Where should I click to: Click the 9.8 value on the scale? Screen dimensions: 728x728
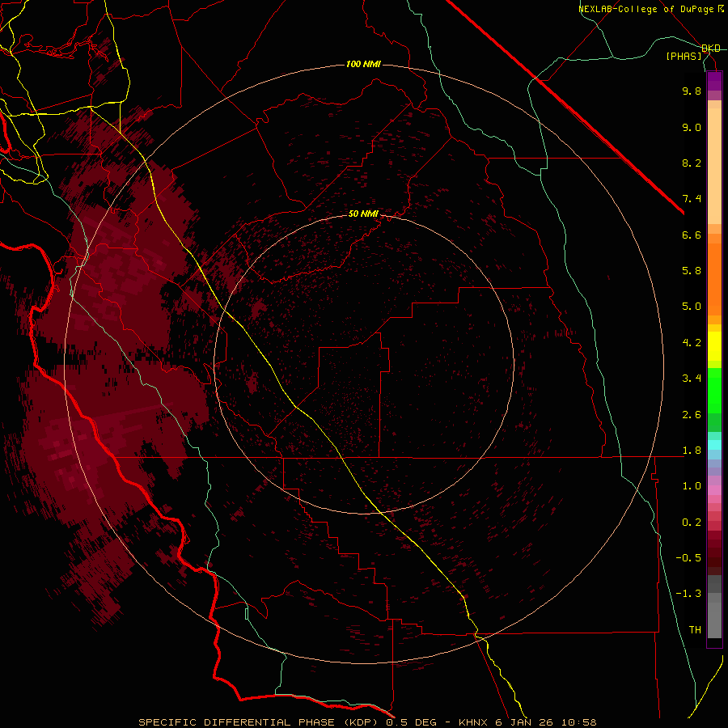[692, 91]
